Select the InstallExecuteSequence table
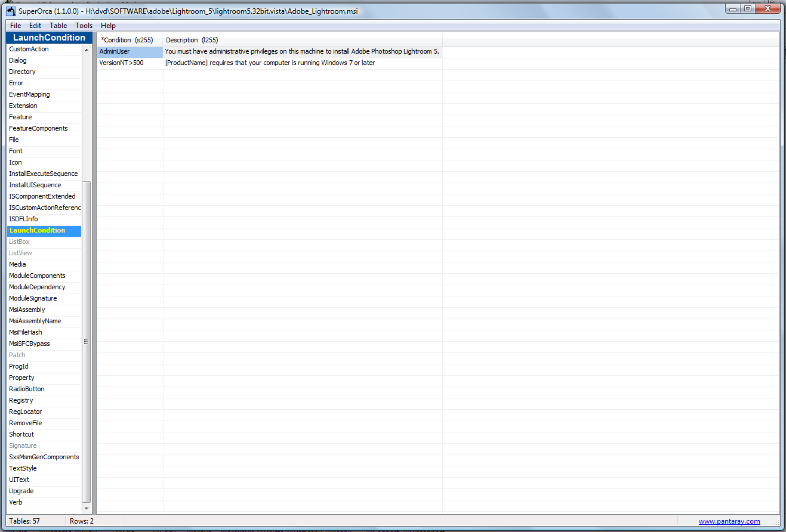The image size is (786, 532). (44, 174)
